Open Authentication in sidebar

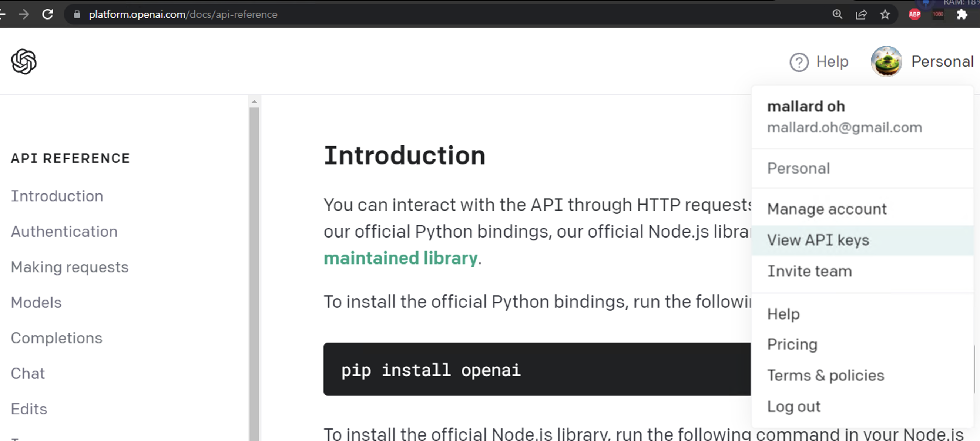pyautogui.click(x=64, y=232)
